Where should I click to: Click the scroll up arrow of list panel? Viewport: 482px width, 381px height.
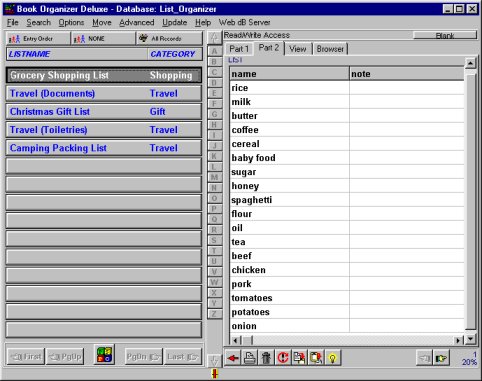(470, 62)
